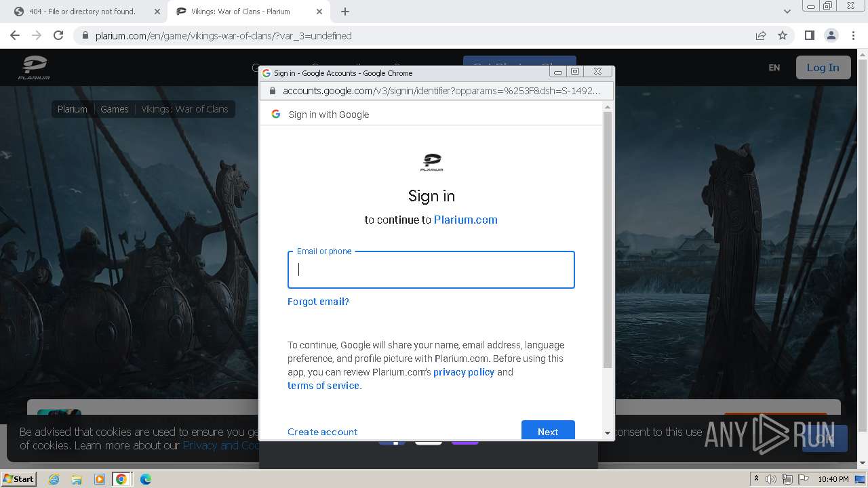Minimize the Google sign-in popup window

558,72
